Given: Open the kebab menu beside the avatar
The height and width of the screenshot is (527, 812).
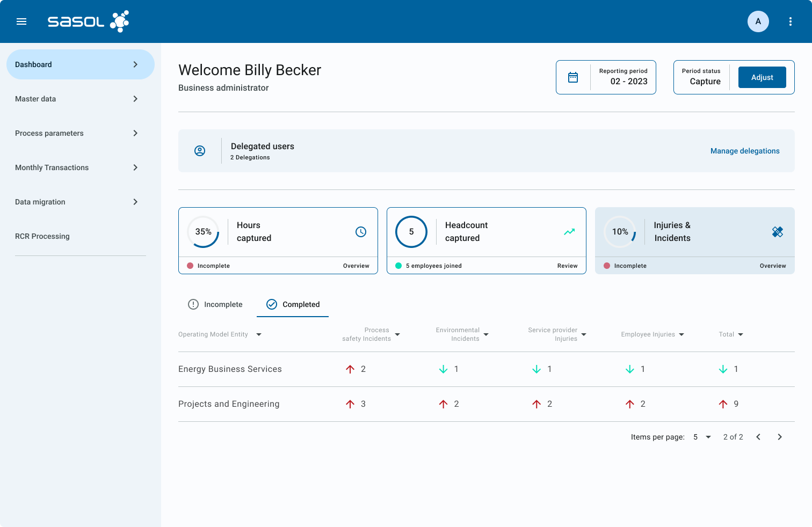Looking at the screenshot, I should click(x=790, y=21).
